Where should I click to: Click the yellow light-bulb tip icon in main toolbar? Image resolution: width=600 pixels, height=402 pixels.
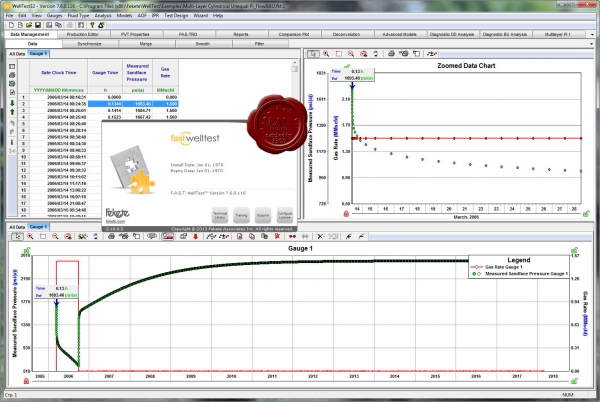[92, 25]
